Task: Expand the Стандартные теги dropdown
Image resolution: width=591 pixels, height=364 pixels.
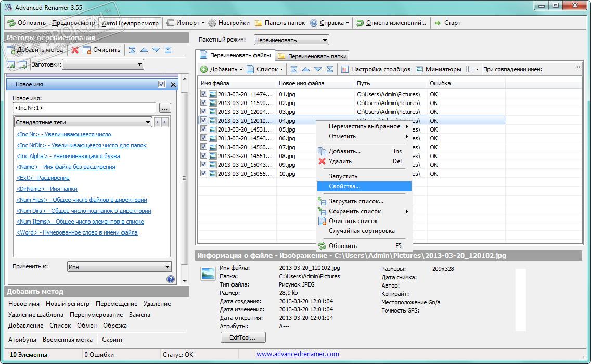Action: pos(83,122)
